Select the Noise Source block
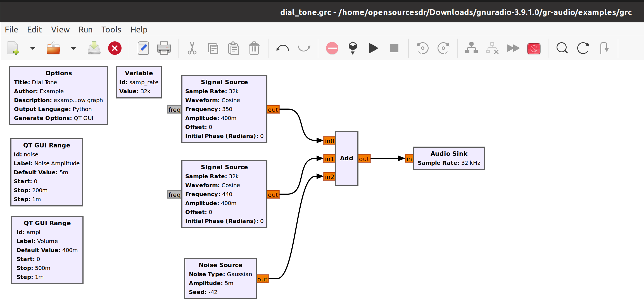644x308 pixels. point(220,279)
